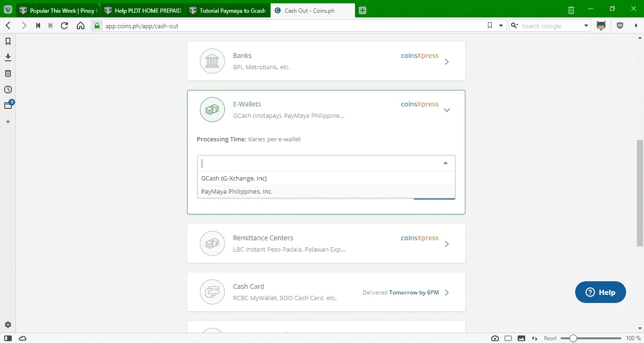The height and width of the screenshot is (343, 644).
Task: Expand the Cash Card option
Action: pos(447,292)
